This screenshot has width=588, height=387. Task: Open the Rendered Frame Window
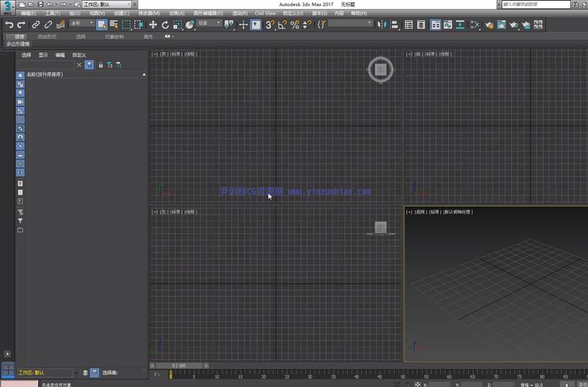pyautogui.click(x=501, y=25)
